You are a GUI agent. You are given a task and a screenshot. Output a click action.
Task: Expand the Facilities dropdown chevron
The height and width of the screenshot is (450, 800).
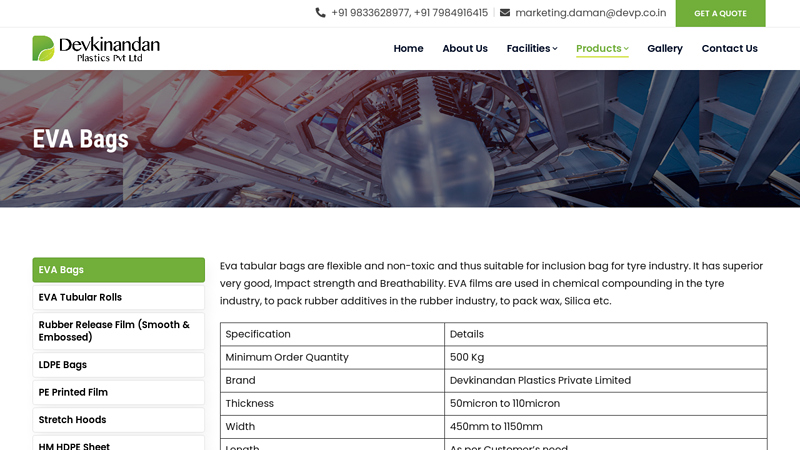tap(555, 49)
